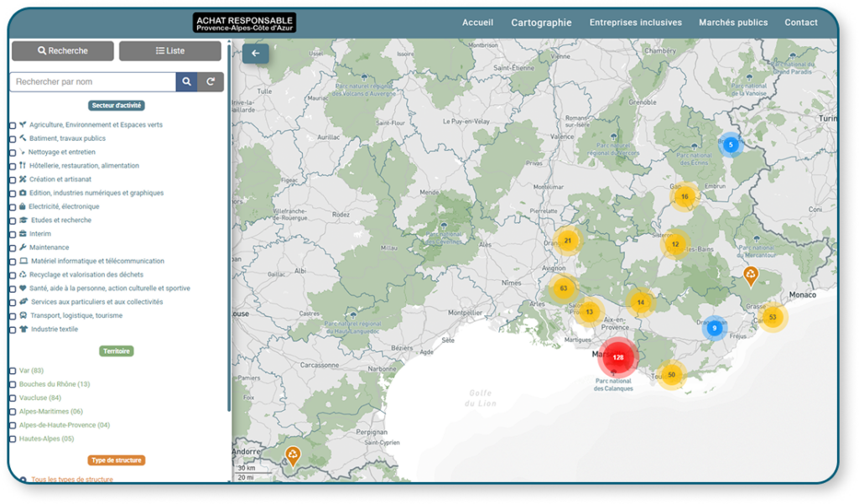Click the orange recycling pin near Andorre
The image size is (859, 504).
click(x=293, y=455)
